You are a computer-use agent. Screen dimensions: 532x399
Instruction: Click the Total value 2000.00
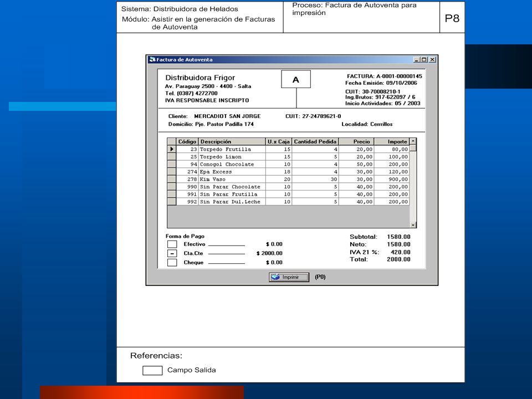tap(398, 259)
